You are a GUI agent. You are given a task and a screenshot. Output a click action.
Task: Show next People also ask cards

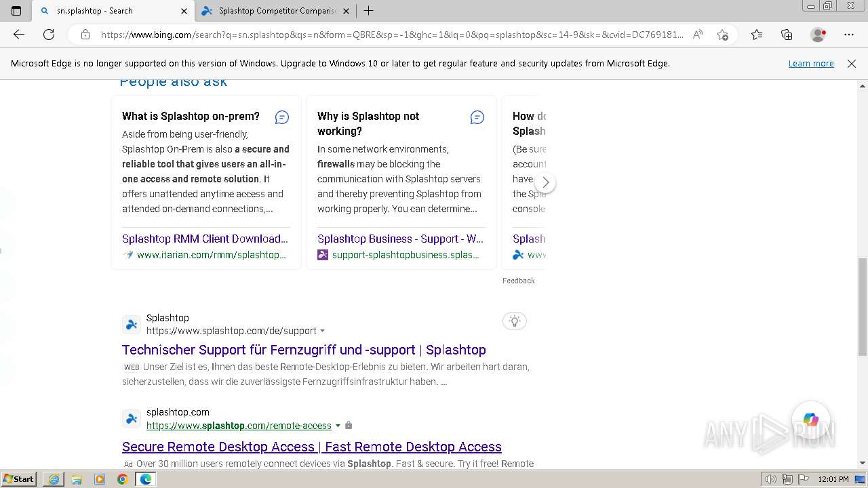[x=545, y=182]
